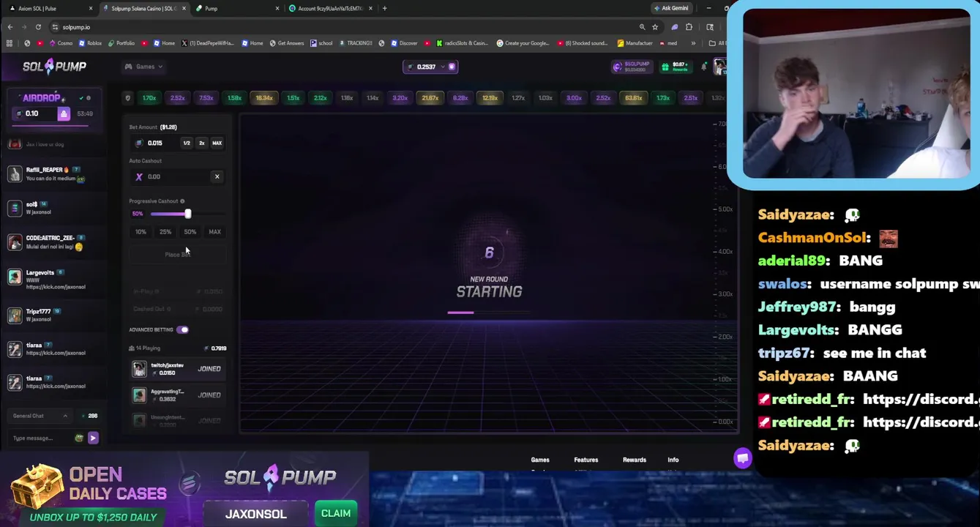The image size is (980, 527).
Task: Focus the Type message chat box
Action: point(42,438)
